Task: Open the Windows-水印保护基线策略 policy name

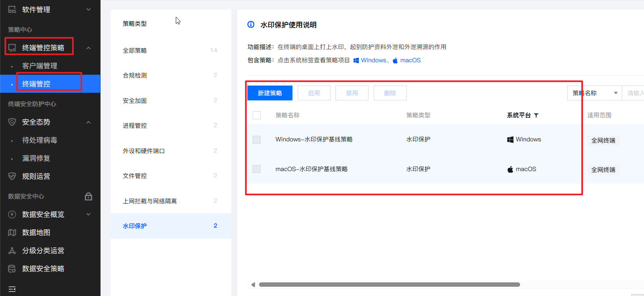Action: pos(314,139)
